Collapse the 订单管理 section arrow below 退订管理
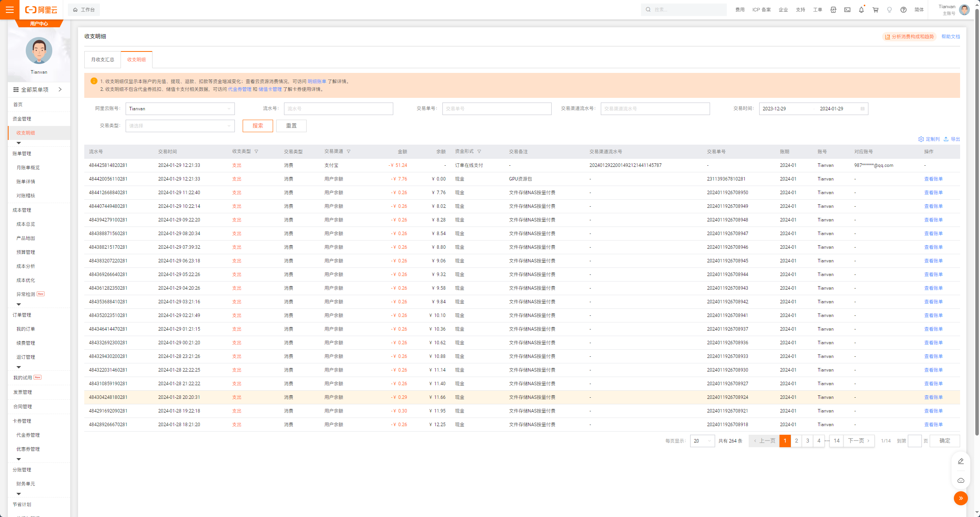980x517 pixels. 18,367
